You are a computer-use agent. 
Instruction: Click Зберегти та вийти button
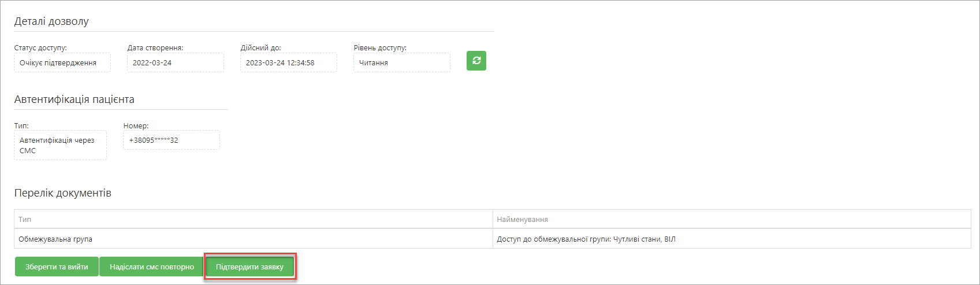click(x=57, y=267)
